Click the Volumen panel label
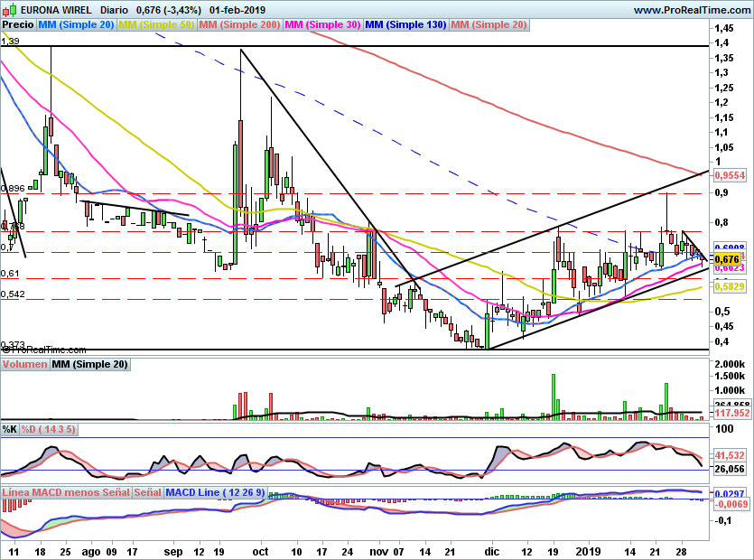Screen dimensions: 754x560 click(24, 365)
